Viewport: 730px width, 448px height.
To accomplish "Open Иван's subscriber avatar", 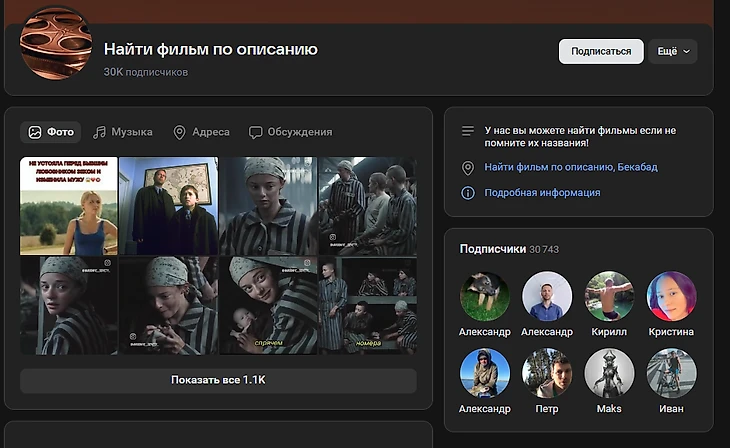I will [x=671, y=373].
